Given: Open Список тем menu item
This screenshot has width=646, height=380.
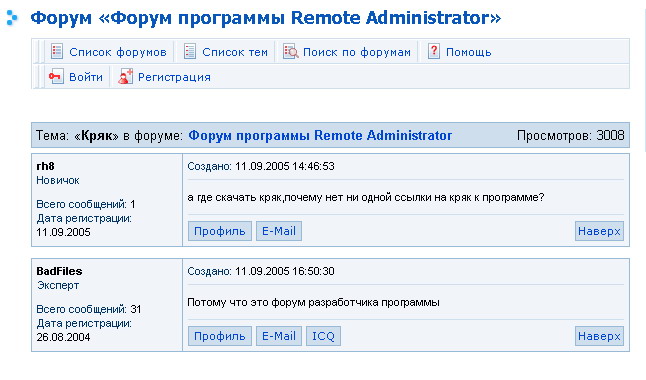Looking at the screenshot, I should tap(235, 52).
